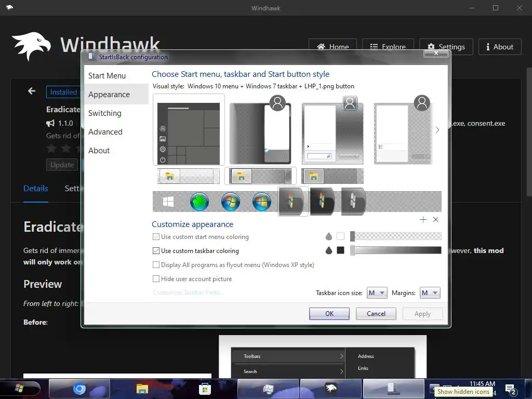Toggle Use custom start menu coloring
Viewport: 532px width, 399px height.
(x=201, y=237)
